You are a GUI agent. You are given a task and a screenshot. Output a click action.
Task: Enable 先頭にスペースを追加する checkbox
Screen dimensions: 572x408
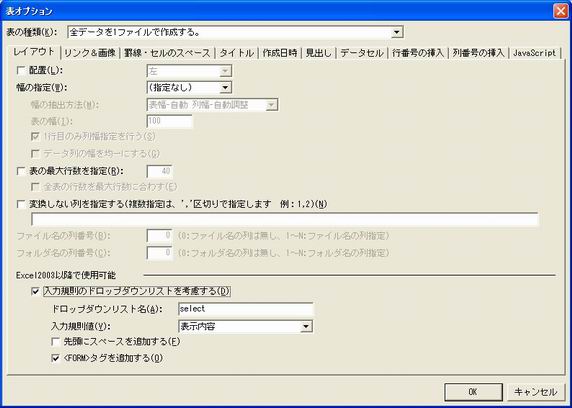55,342
